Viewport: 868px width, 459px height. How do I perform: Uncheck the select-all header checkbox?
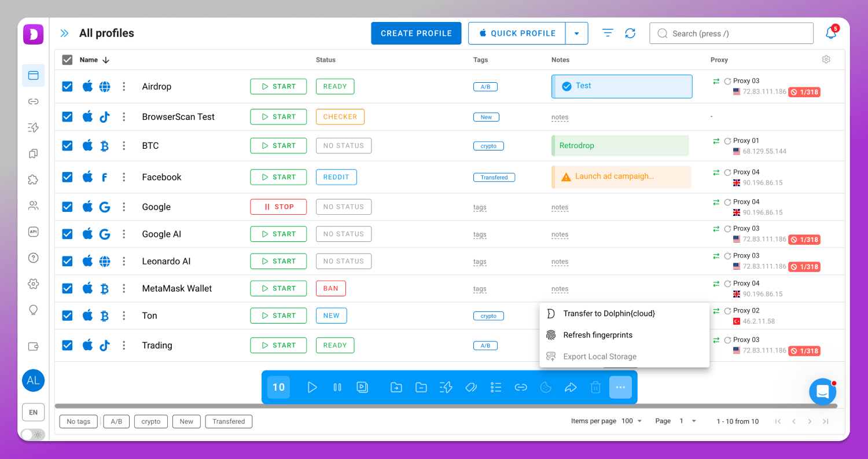tap(67, 60)
